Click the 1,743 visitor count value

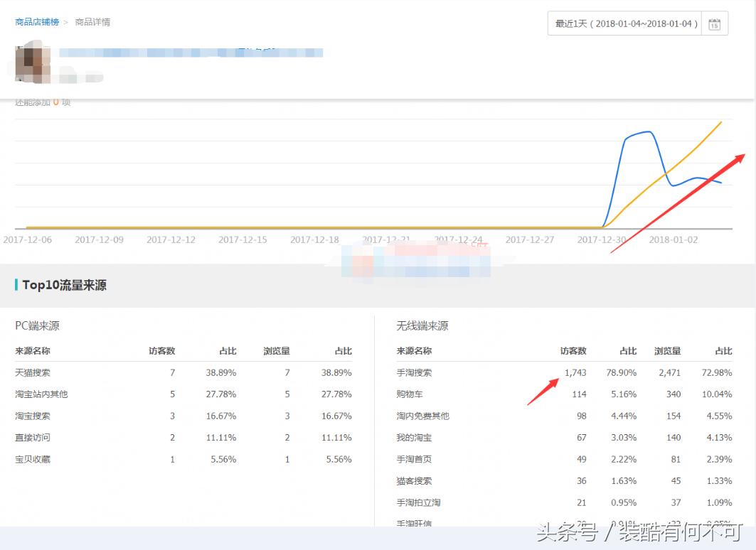(575, 372)
